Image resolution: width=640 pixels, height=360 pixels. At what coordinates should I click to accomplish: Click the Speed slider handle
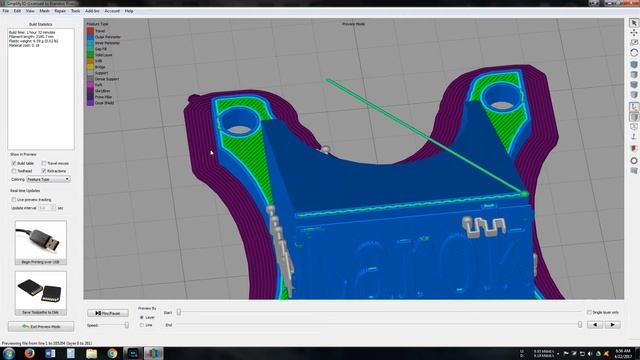point(127,325)
